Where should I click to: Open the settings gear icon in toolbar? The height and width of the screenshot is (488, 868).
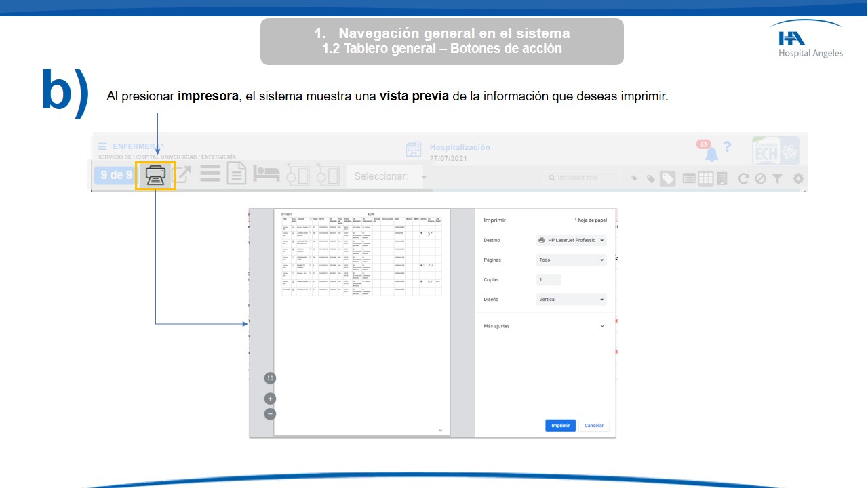(798, 178)
